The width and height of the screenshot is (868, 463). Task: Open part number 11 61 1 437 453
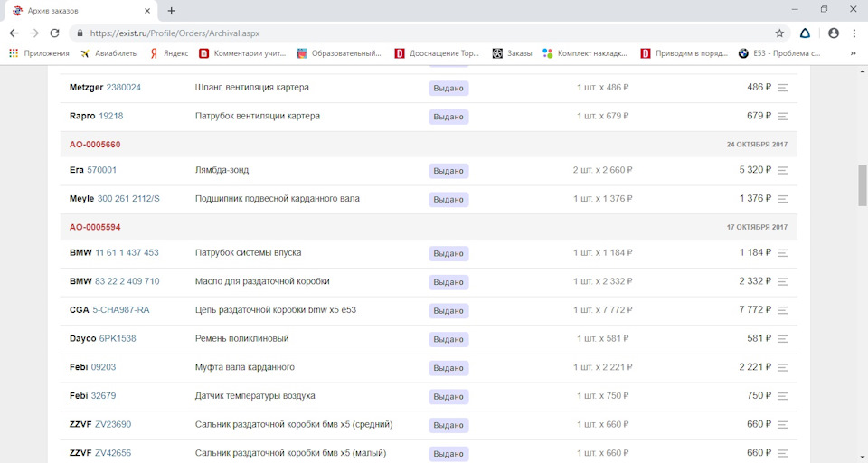(127, 253)
